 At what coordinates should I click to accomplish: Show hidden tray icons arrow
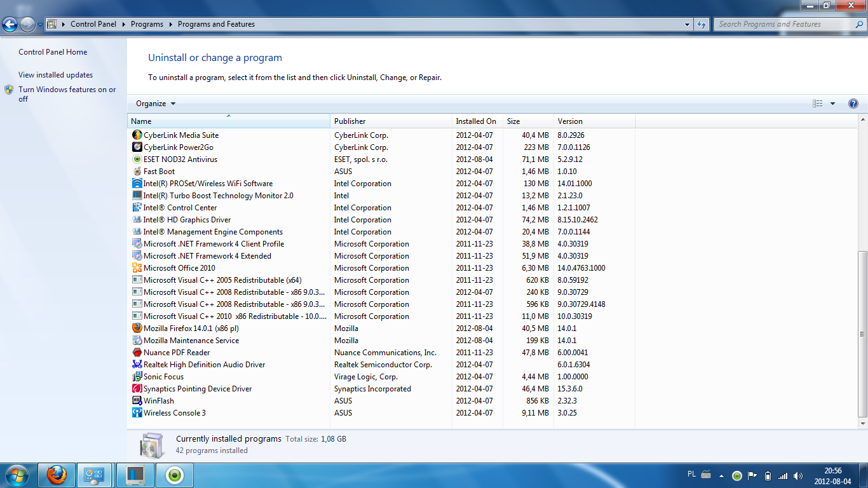tap(721, 475)
